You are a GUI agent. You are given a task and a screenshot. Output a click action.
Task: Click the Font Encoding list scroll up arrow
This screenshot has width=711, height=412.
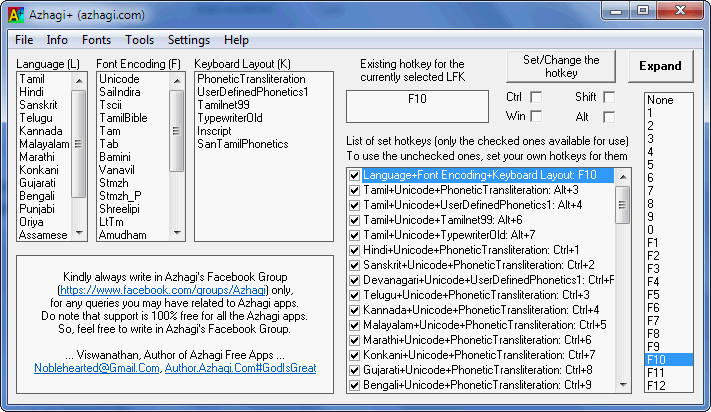pyautogui.click(x=177, y=81)
